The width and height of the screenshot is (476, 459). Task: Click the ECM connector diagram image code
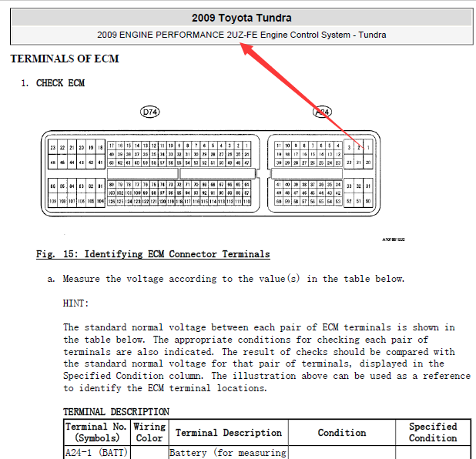point(394,240)
